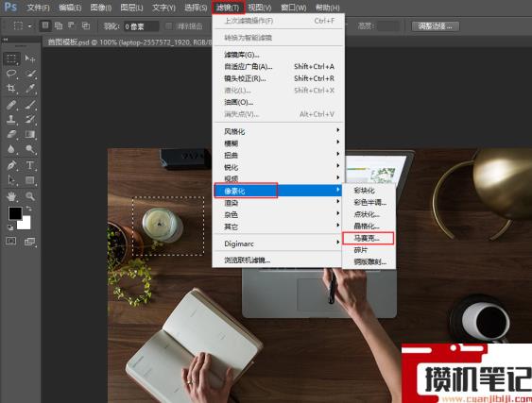
Task: Select the Clone Stamp tool
Action: click(x=11, y=119)
